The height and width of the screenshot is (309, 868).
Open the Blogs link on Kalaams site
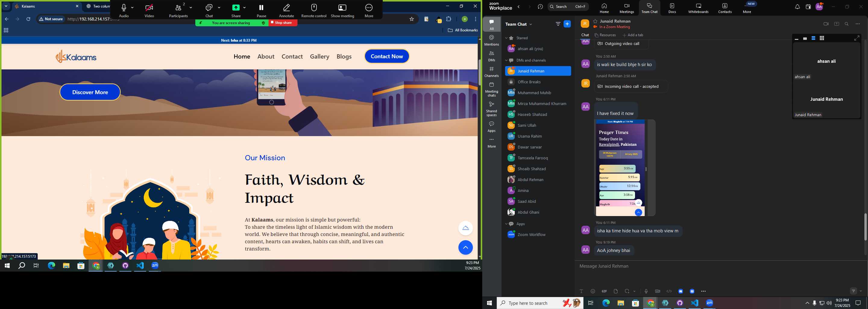344,56
